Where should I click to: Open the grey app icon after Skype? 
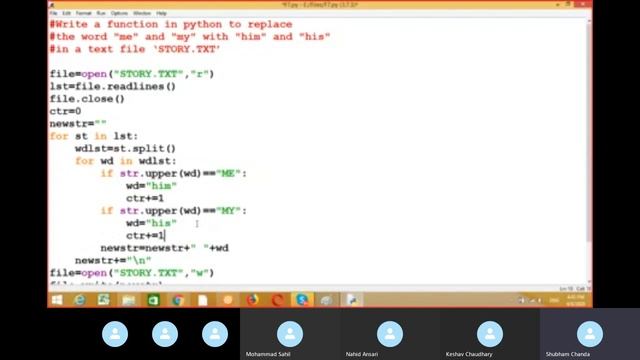coord(326,300)
